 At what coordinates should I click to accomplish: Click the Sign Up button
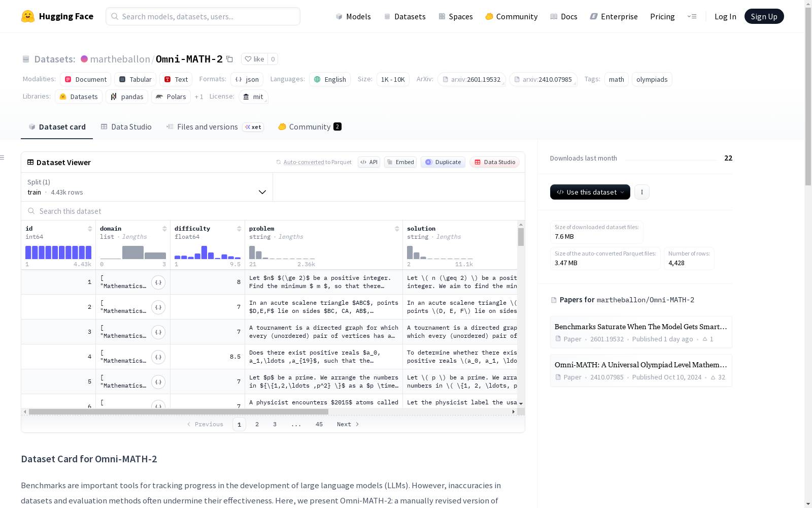[x=764, y=16]
